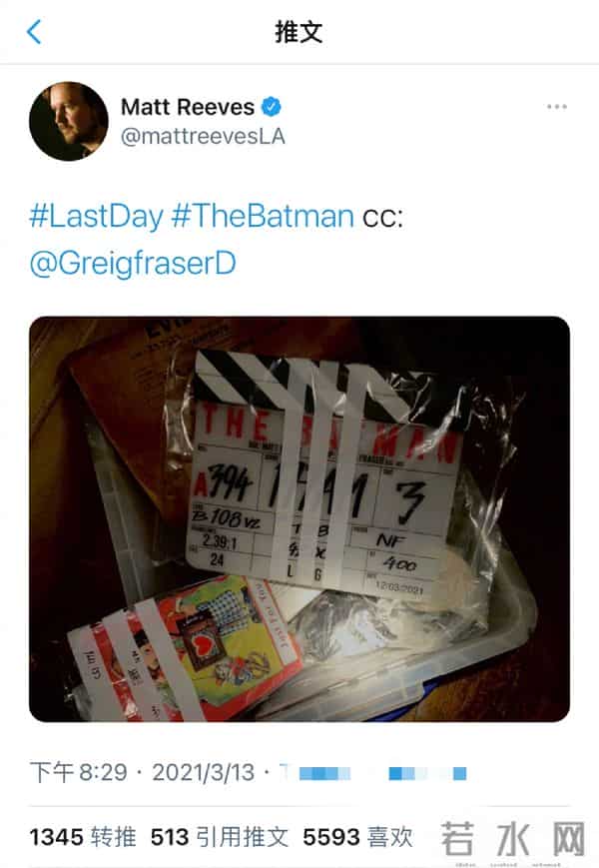
Task: Open the #TheBatman hashtag
Action: click(263, 216)
